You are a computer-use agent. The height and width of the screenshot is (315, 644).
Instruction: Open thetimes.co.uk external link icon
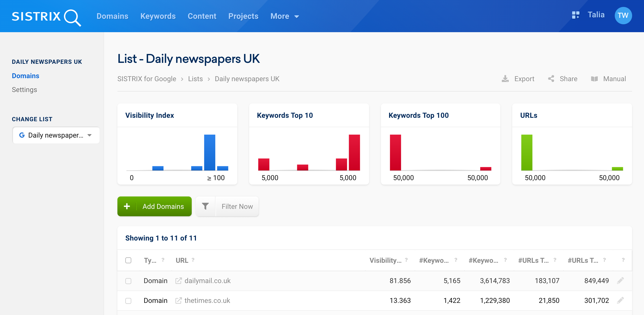(x=178, y=300)
